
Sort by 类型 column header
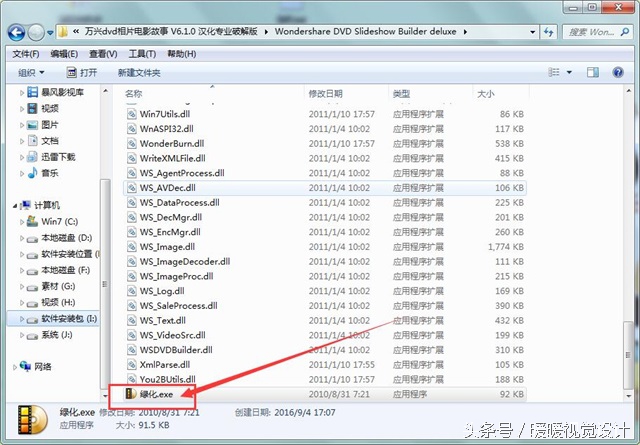click(x=401, y=94)
